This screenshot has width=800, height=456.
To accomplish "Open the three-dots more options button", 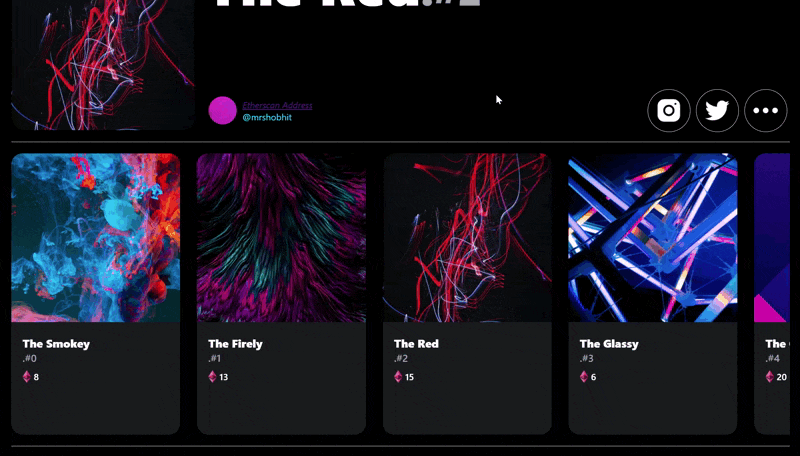I will click(x=766, y=111).
